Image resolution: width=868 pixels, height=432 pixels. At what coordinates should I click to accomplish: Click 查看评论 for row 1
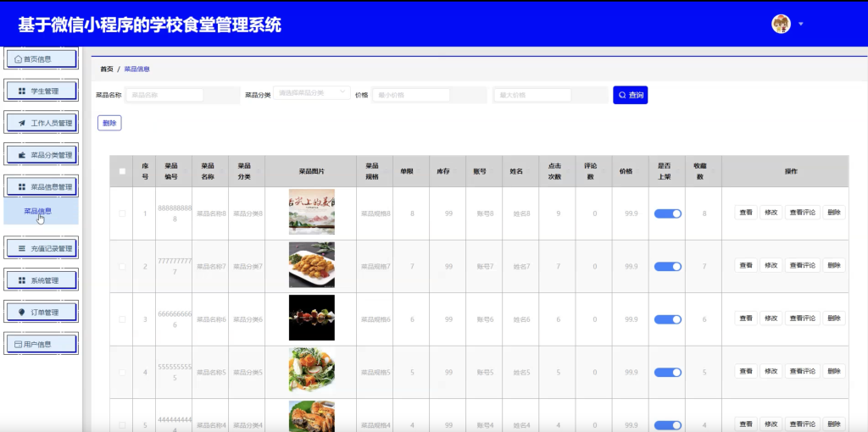[803, 213]
